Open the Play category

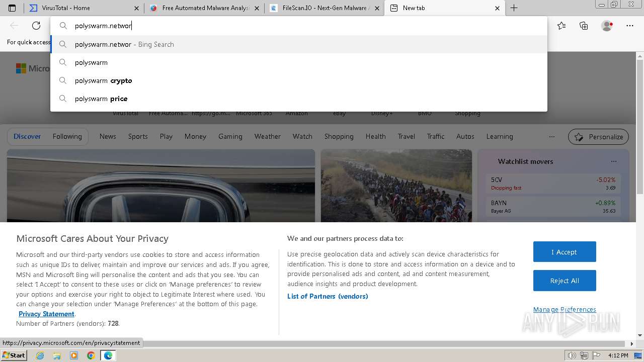166,136
